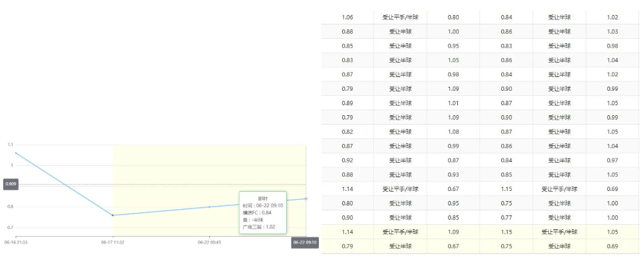Select the 0.82 cell in the first column

[x=348, y=132]
